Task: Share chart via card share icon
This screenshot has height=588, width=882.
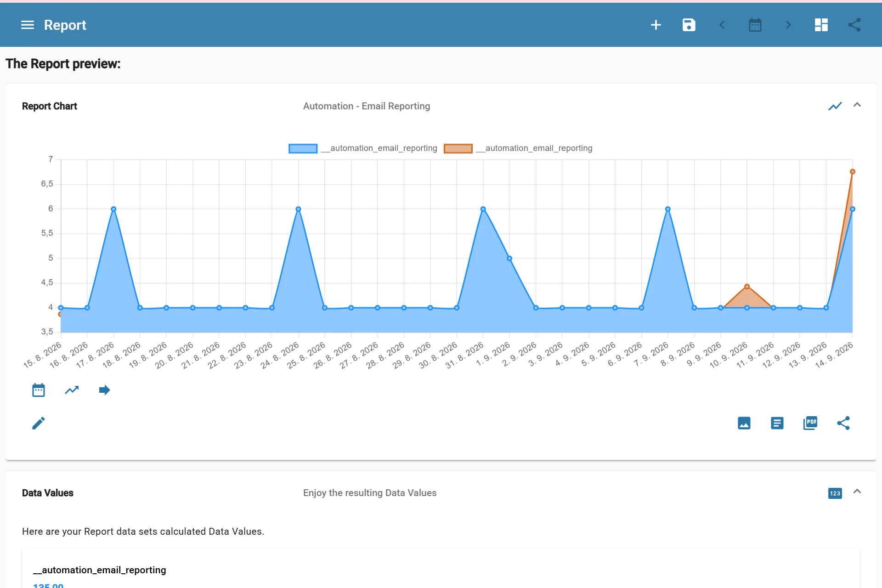Action: point(843,423)
